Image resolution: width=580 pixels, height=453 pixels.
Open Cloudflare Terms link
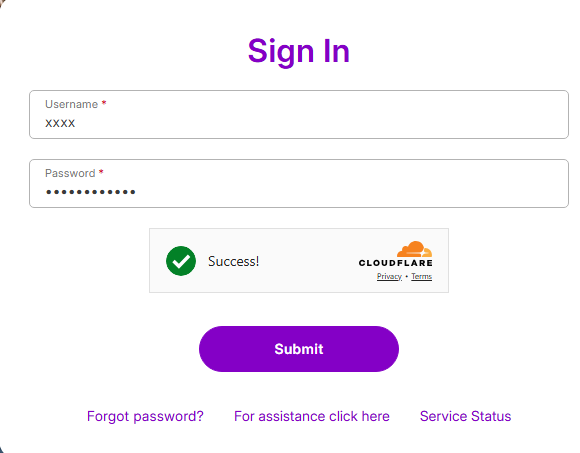(422, 276)
